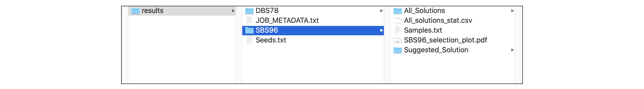This screenshot has width=644, height=89.
Task: Click the All_Solutions folder icon
Action: 397,11
